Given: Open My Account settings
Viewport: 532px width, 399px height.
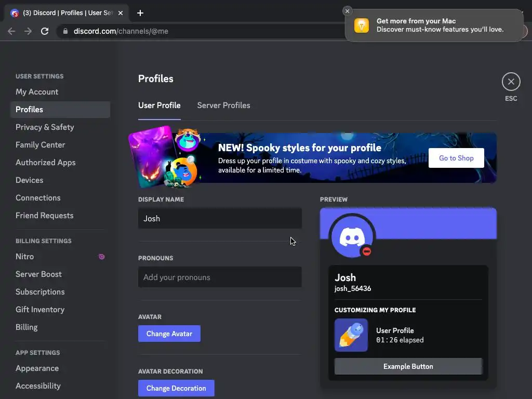Looking at the screenshot, I should coord(60,92).
